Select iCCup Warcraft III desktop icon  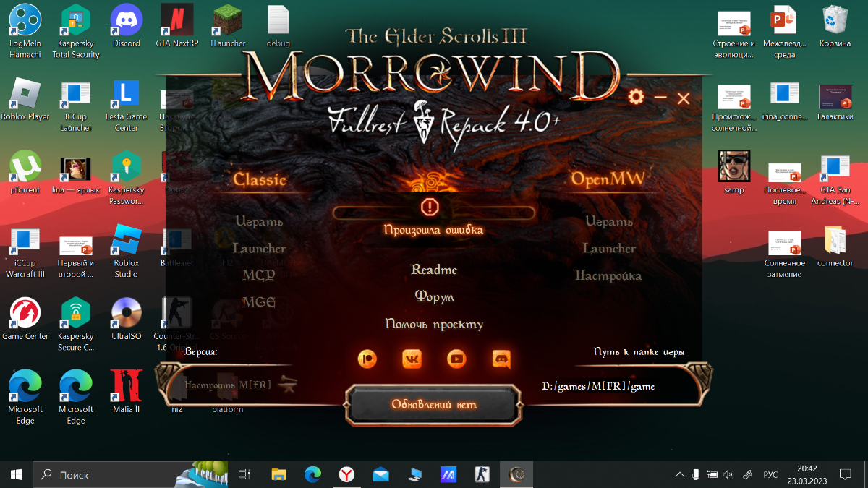(x=25, y=252)
